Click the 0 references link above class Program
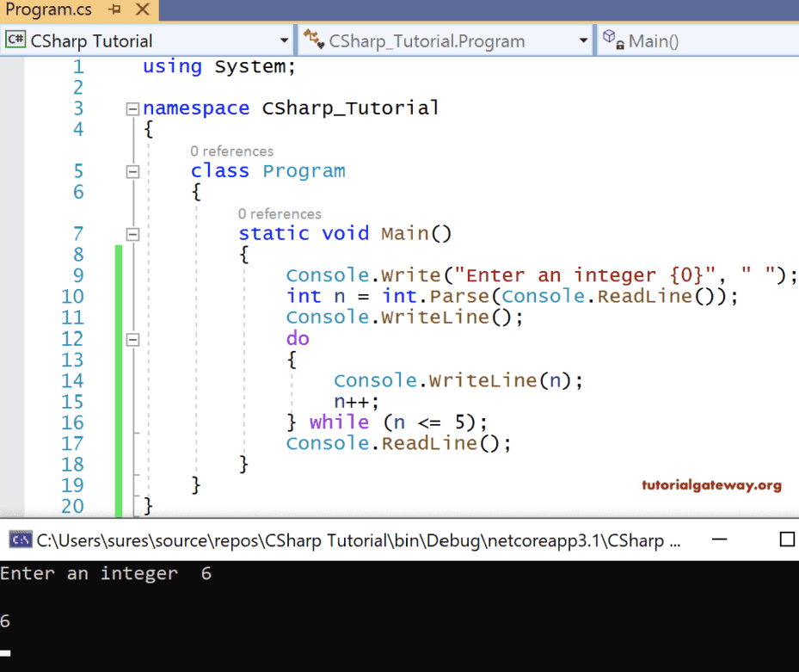The image size is (799, 672). 231,151
